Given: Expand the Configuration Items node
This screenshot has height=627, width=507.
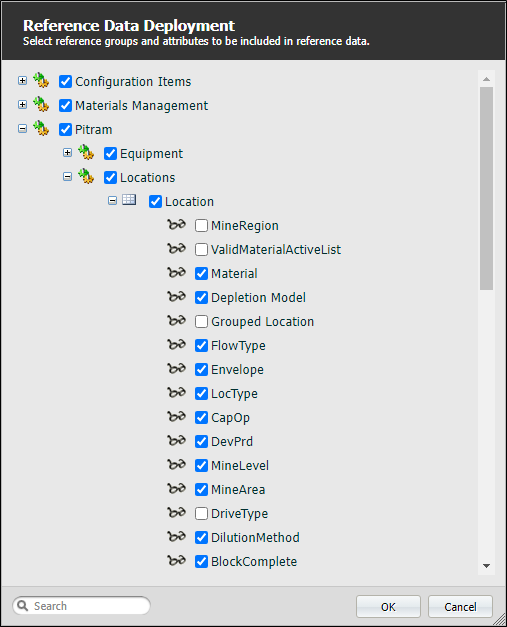Looking at the screenshot, I should (22, 81).
